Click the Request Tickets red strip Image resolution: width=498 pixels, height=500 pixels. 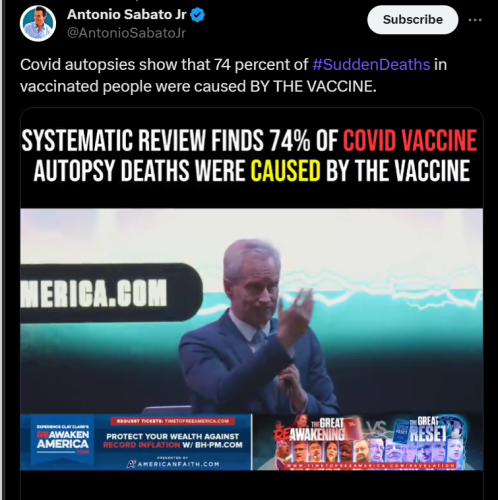pyautogui.click(x=173, y=421)
